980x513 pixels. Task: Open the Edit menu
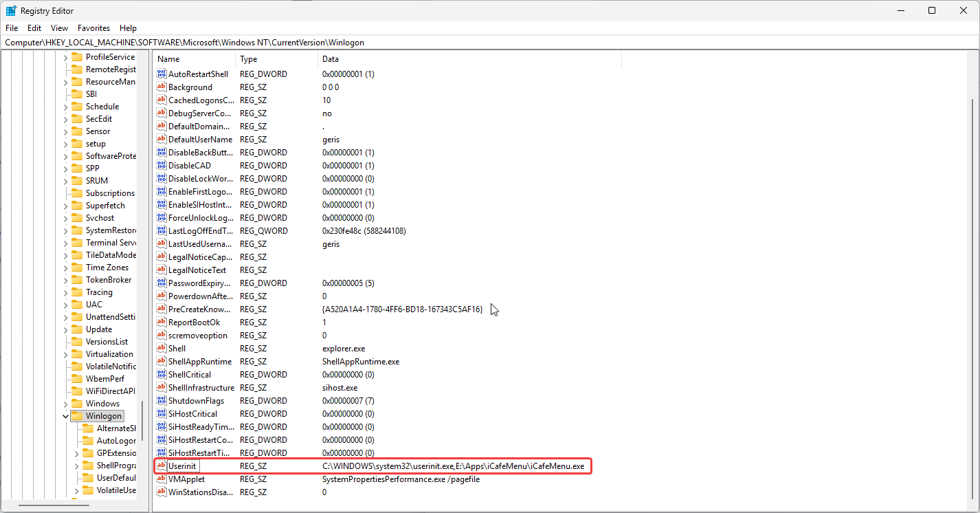pyautogui.click(x=34, y=28)
